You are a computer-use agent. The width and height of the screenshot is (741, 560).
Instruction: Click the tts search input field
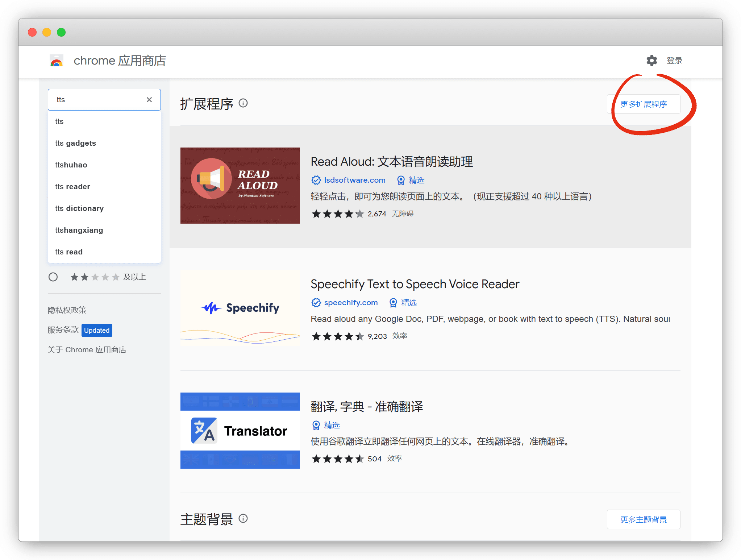point(98,100)
